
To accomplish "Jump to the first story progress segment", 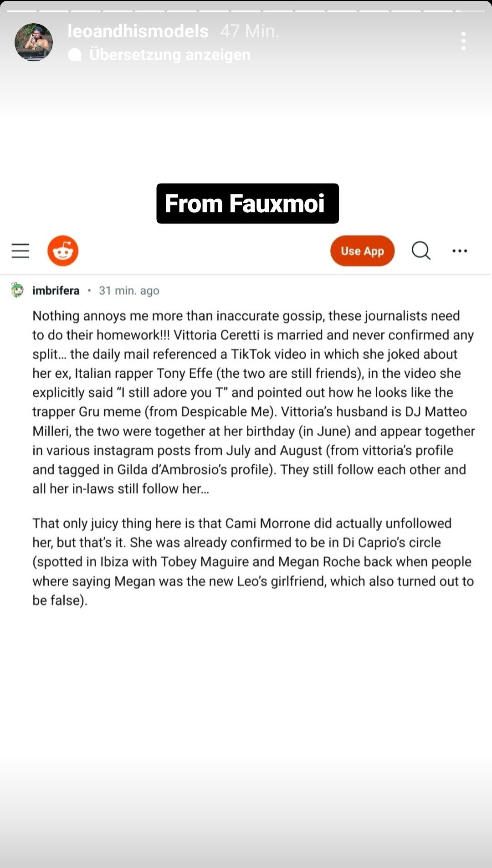I will 21,11.
